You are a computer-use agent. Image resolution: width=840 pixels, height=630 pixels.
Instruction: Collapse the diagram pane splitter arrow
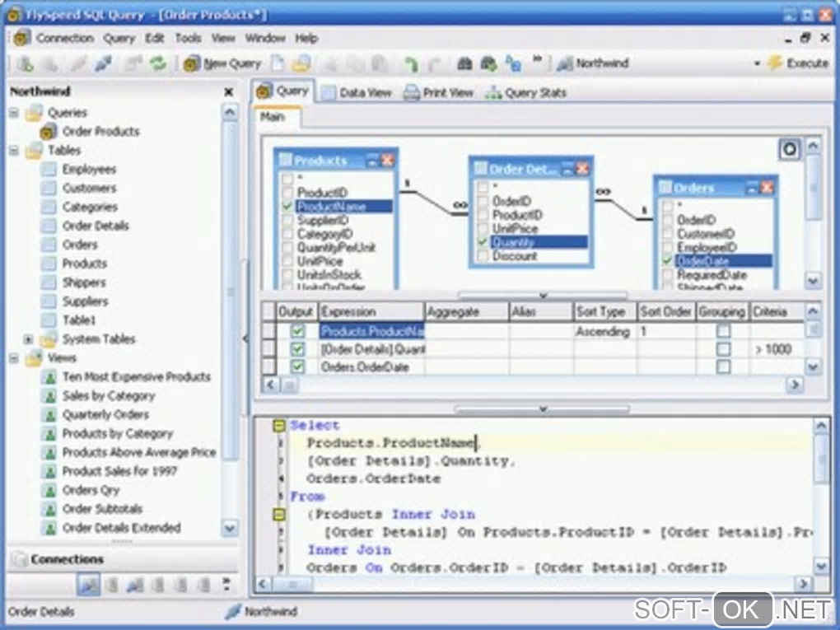click(543, 295)
